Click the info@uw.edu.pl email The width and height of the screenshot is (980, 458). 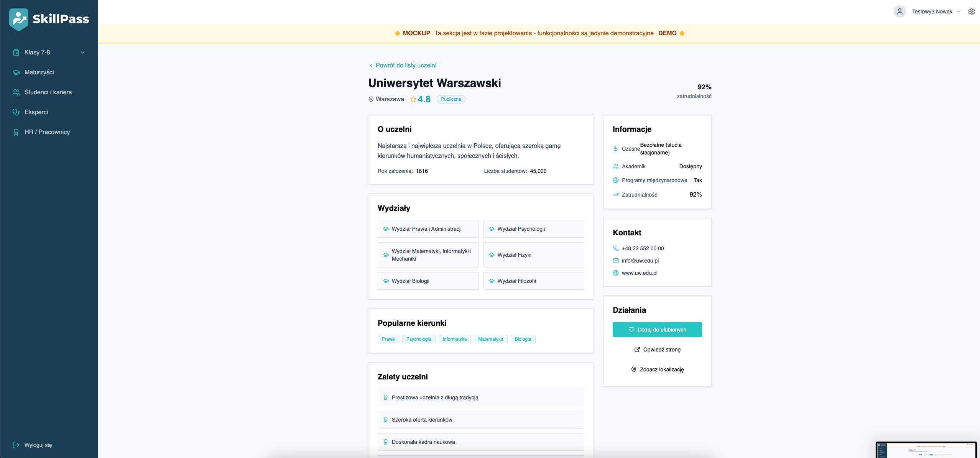point(640,261)
